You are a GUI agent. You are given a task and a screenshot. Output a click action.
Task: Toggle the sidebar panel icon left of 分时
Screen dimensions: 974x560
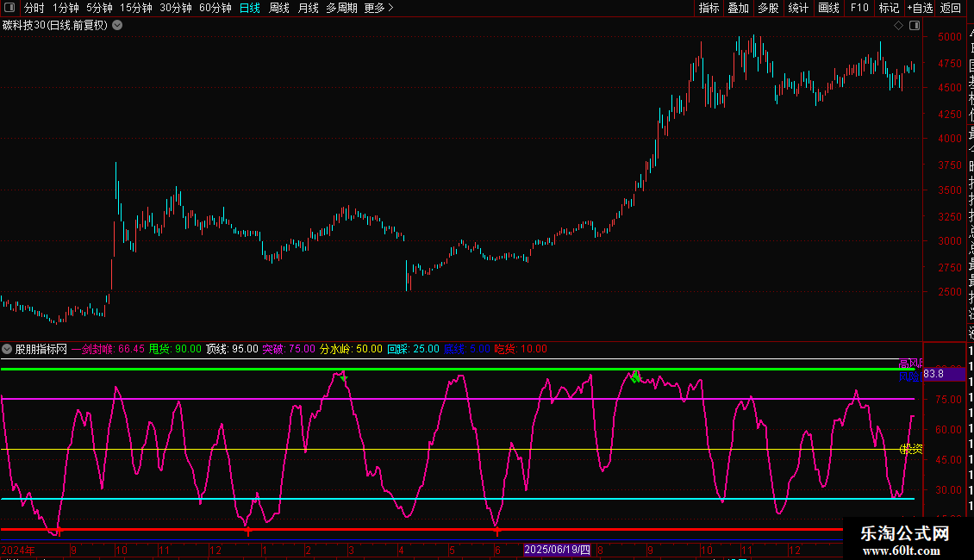click(x=9, y=8)
